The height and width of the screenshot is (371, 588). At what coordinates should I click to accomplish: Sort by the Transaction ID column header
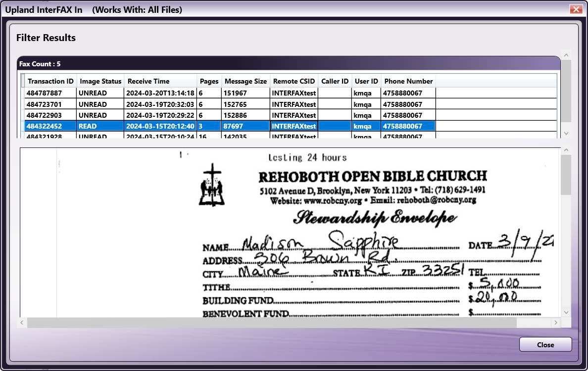50,81
